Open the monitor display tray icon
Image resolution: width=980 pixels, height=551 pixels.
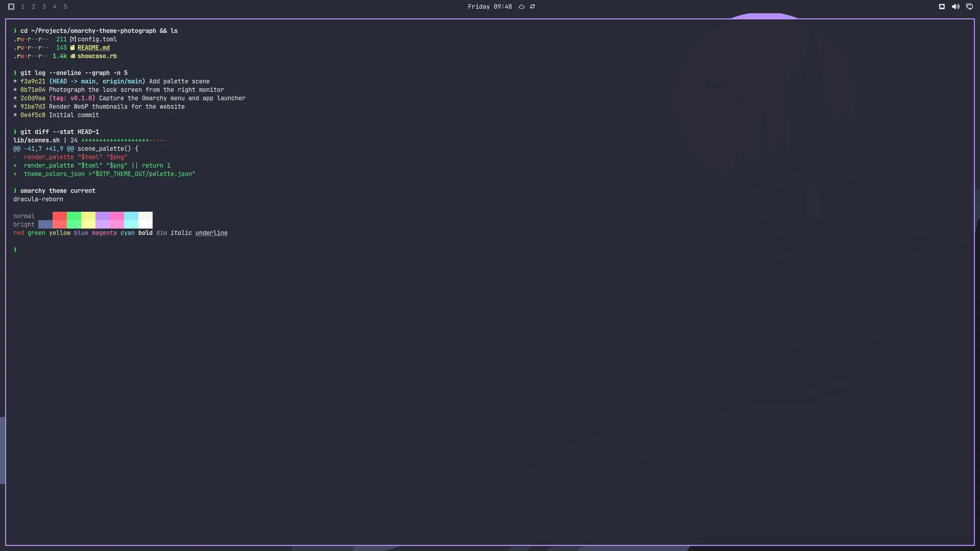point(969,7)
